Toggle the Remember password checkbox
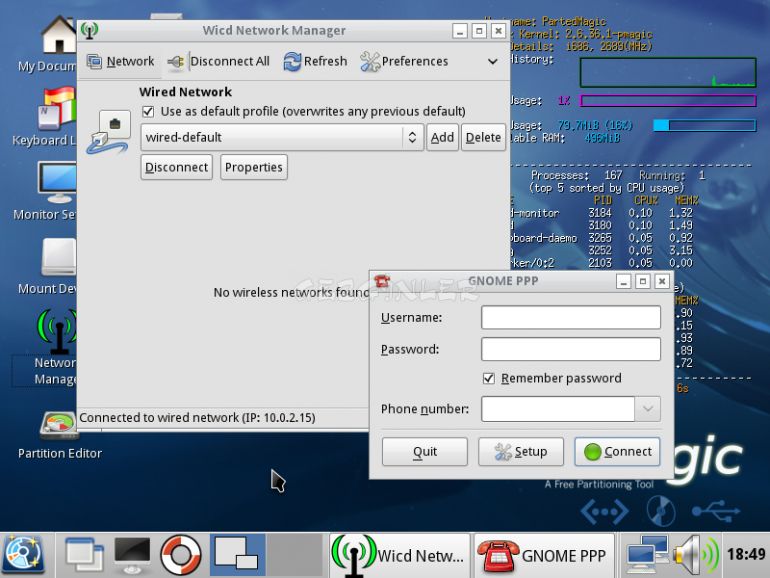770x578 pixels. pyautogui.click(x=489, y=378)
